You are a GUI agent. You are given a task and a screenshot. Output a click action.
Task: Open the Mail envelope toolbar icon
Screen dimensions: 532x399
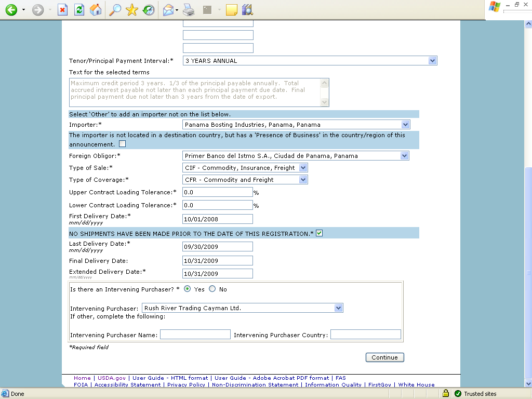pyautogui.click(x=168, y=10)
